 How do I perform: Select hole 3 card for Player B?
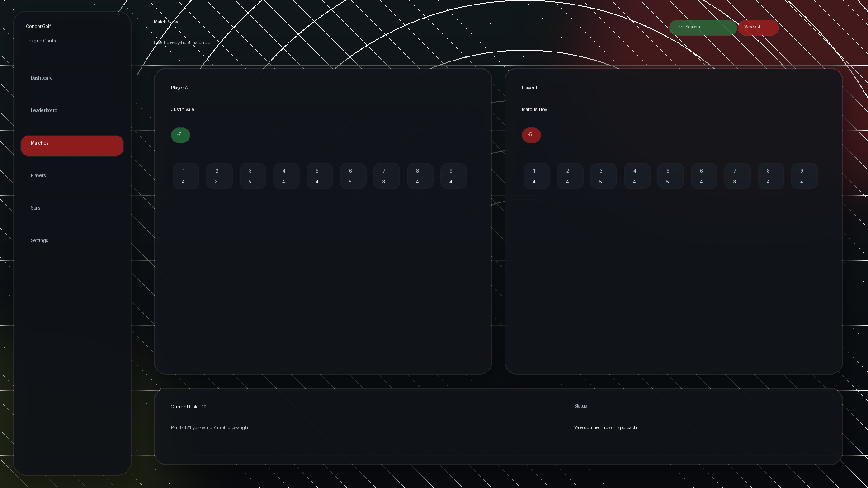pyautogui.click(x=604, y=176)
